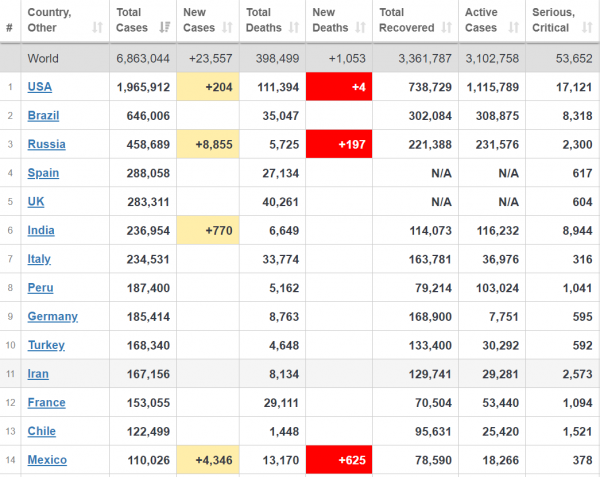Click the Iran country link
600x477 pixels.
pos(38,374)
